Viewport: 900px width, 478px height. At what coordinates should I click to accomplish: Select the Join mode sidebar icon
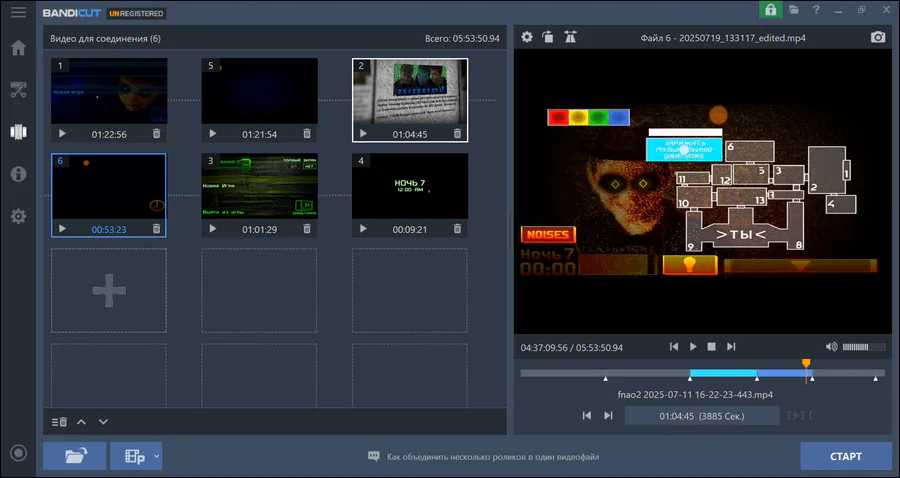coord(18,132)
